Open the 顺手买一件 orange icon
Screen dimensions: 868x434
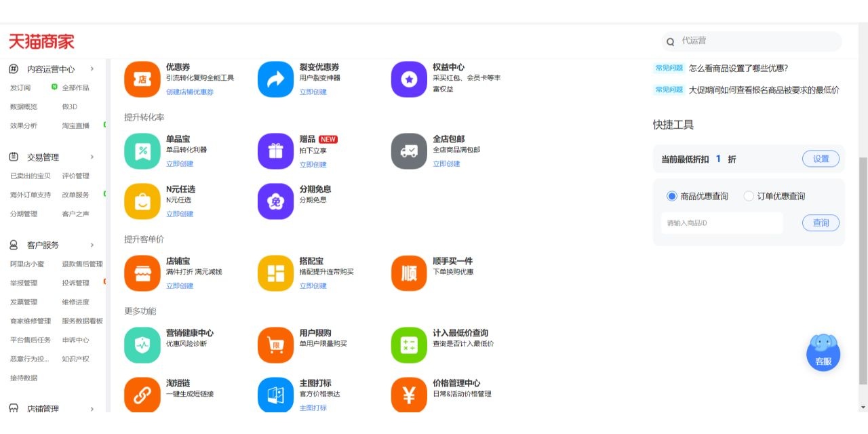pos(410,273)
